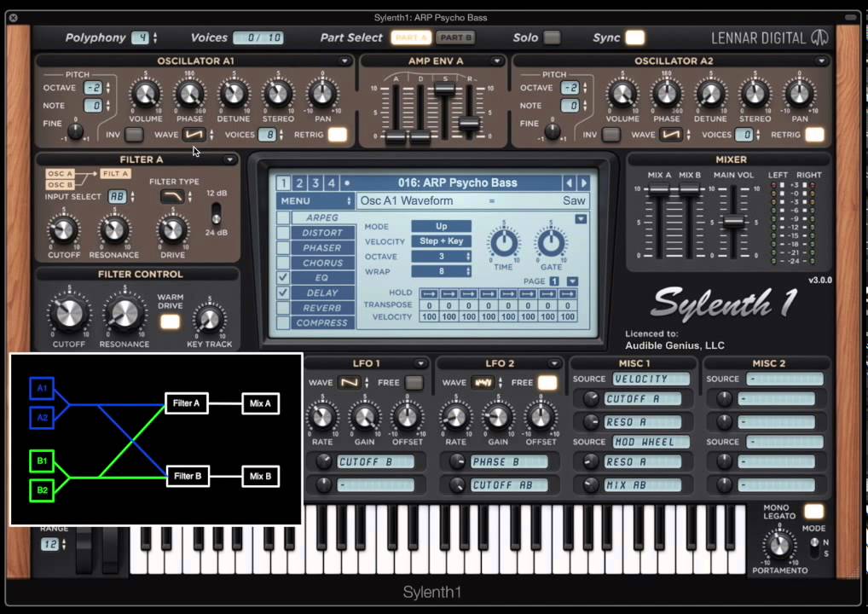Select preset tab 2 in display
This screenshot has width=868, height=614.
point(299,182)
